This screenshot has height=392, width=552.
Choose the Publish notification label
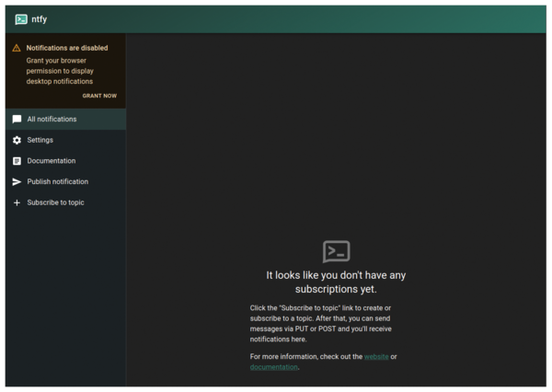(57, 182)
